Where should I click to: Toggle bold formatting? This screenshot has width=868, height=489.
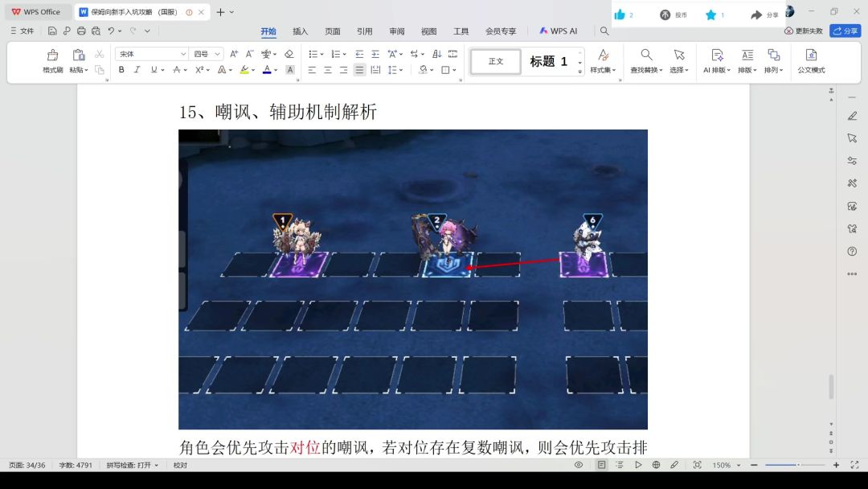click(x=121, y=70)
